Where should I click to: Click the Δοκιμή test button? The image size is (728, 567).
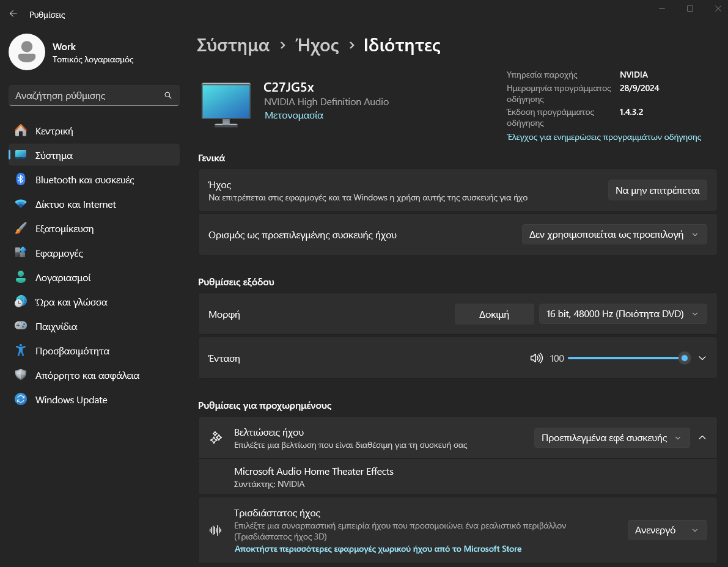pyautogui.click(x=494, y=314)
